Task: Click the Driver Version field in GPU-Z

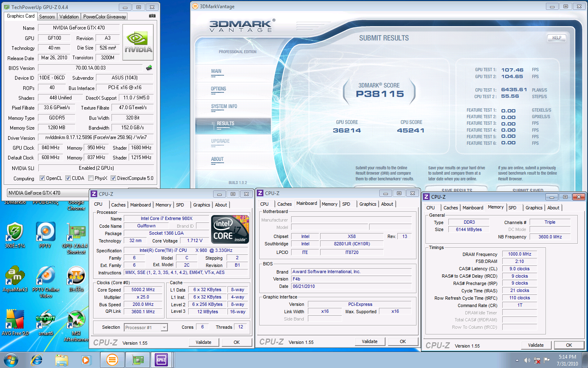Action: coord(96,137)
